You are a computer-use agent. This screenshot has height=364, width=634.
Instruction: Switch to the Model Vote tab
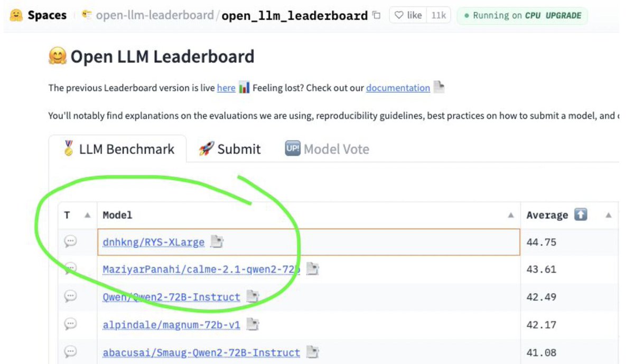coord(327,149)
